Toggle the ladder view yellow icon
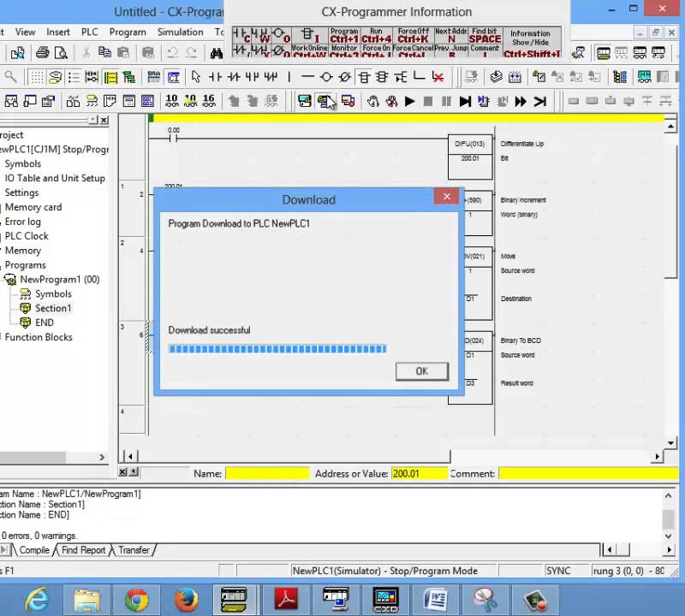 click(x=110, y=77)
